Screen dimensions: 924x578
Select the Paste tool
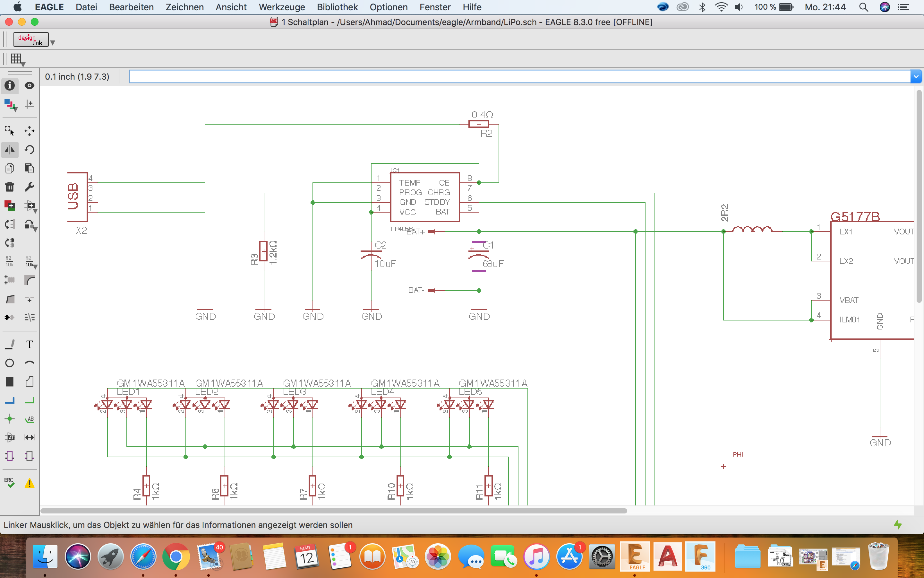click(x=30, y=168)
